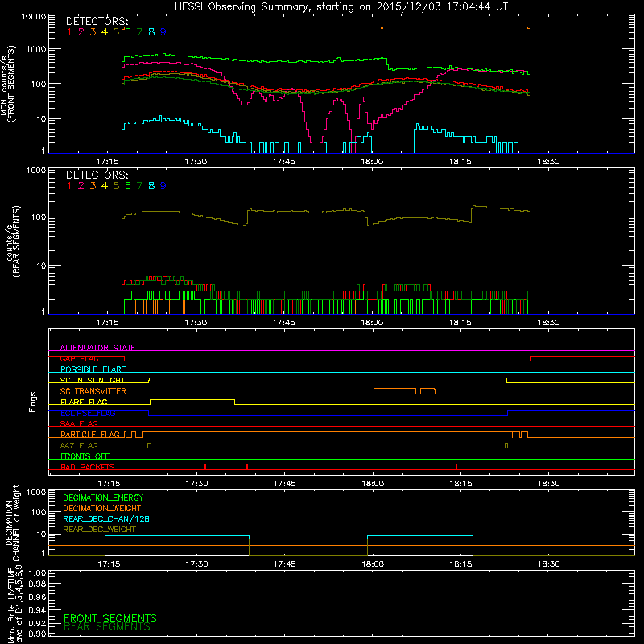
Task: Select the SC_IN_SUNLIGHT flag label
Action: (x=93, y=380)
